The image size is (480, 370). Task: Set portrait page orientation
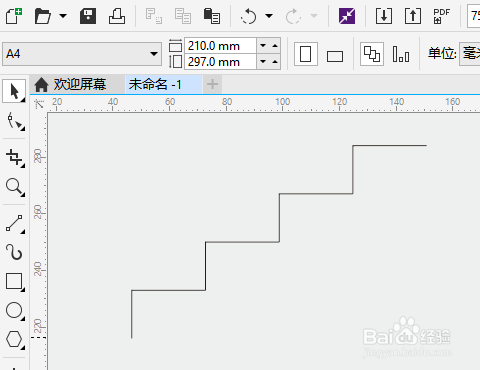(x=305, y=54)
